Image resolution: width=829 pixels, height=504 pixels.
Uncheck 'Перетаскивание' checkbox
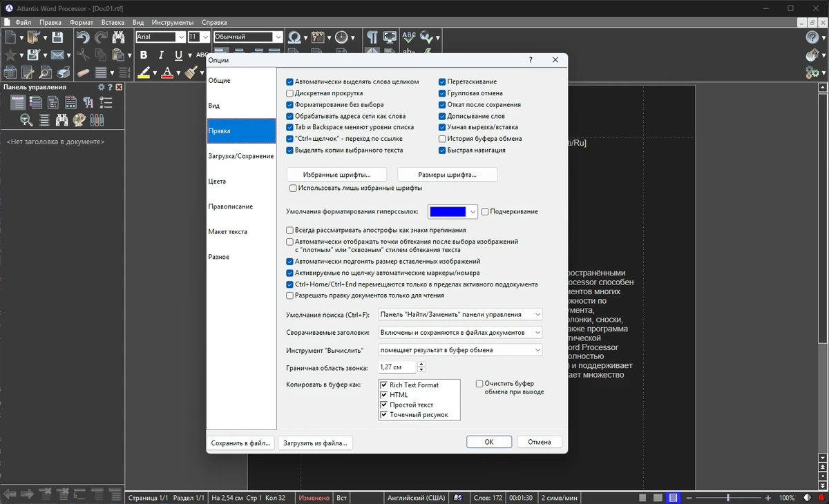click(x=442, y=81)
